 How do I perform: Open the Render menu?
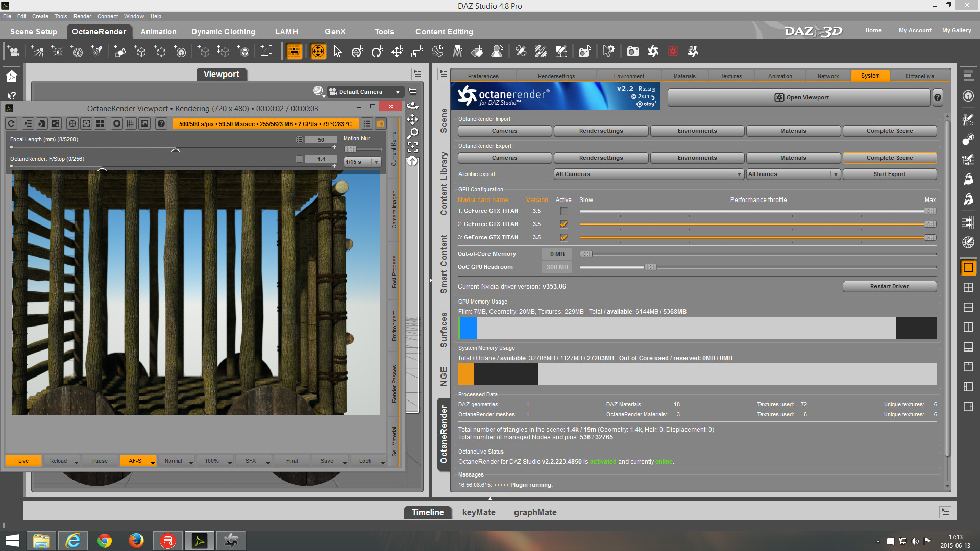[x=82, y=16]
